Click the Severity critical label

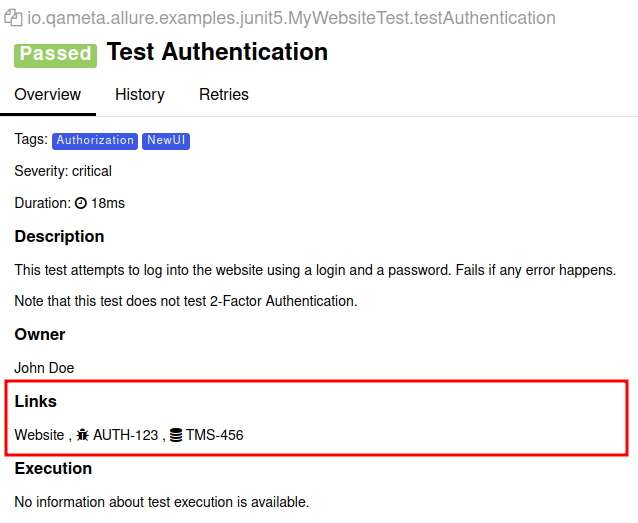pyautogui.click(x=63, y=171)
